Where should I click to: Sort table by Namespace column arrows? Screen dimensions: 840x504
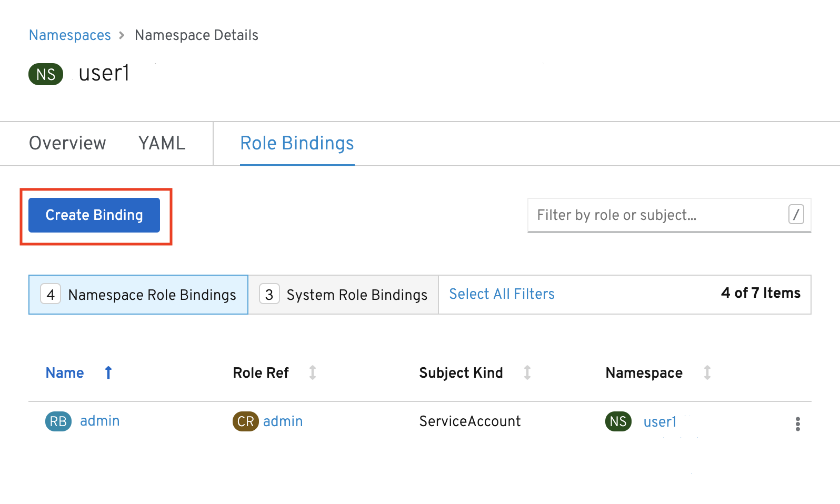coord(707,372)
